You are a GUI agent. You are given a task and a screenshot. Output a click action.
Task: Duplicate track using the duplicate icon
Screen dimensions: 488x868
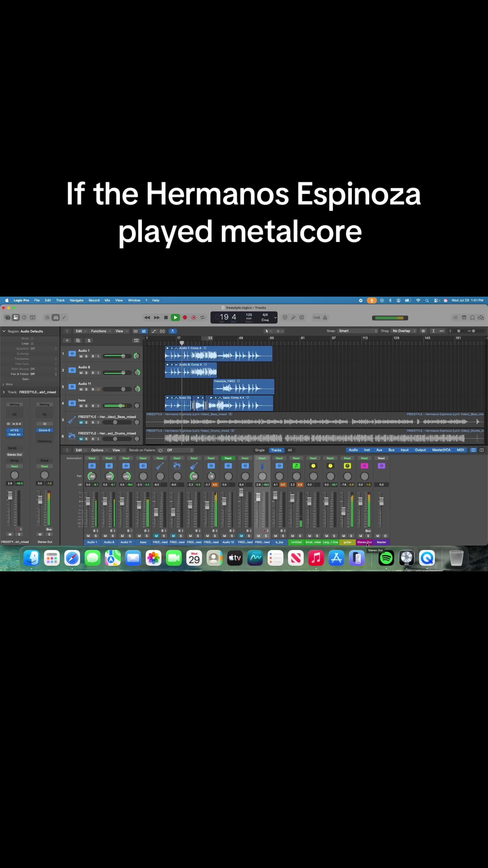[78, 340]
